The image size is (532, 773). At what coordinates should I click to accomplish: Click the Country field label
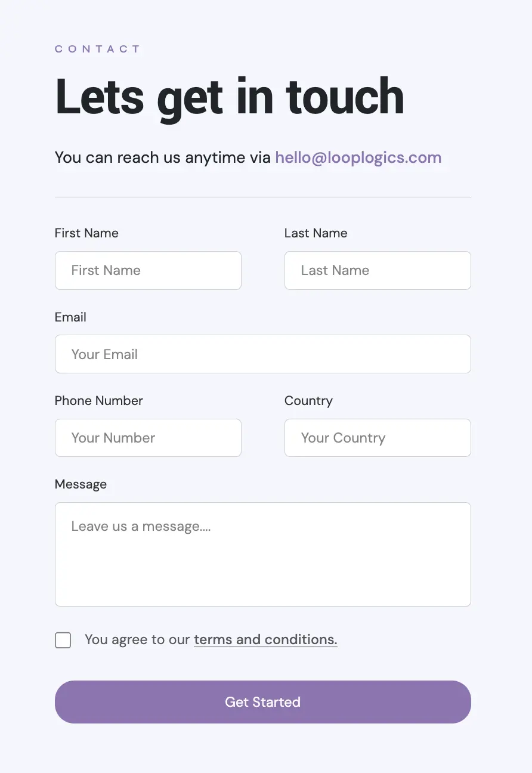[308, 401]
